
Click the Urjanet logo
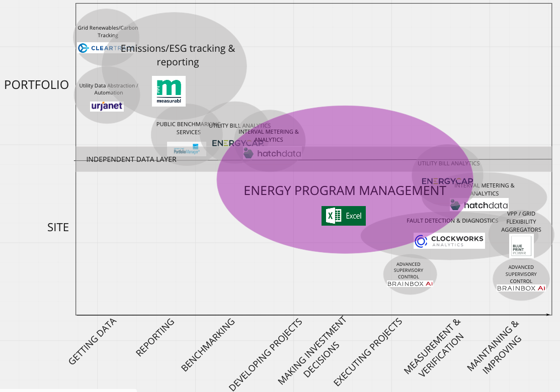[107, 106]
